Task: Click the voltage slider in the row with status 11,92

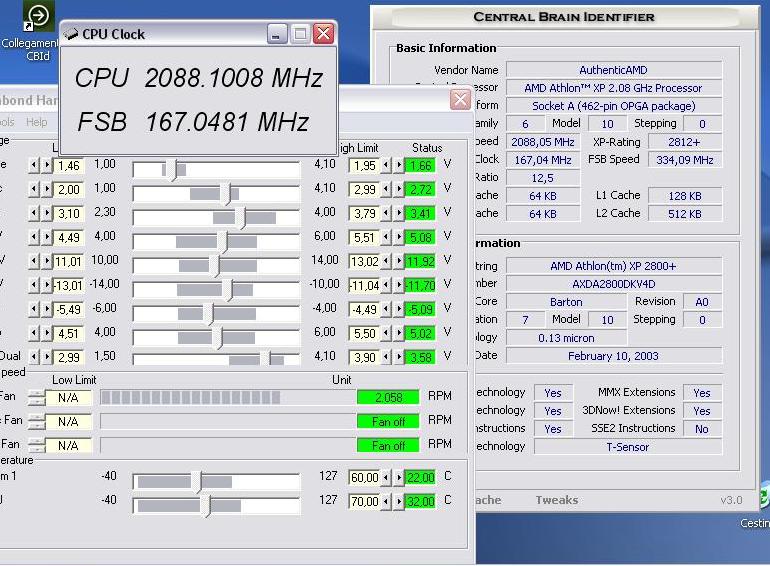Action: (216, 266)
